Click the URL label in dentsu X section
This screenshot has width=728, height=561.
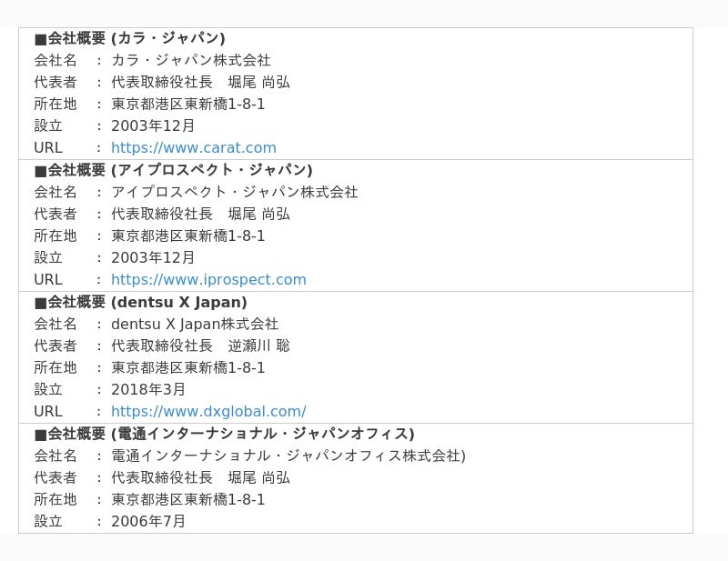48,412
